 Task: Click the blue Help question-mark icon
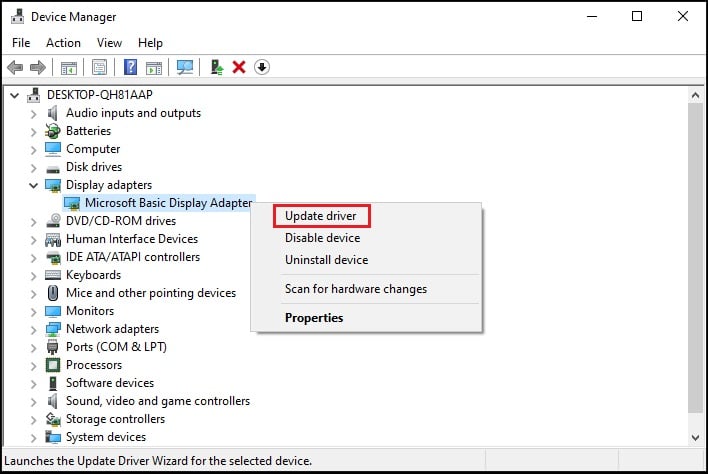(130, 67)
